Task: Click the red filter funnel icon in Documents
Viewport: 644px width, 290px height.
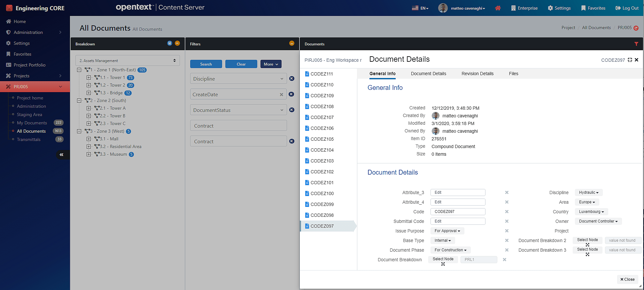Action: point(636,44)
